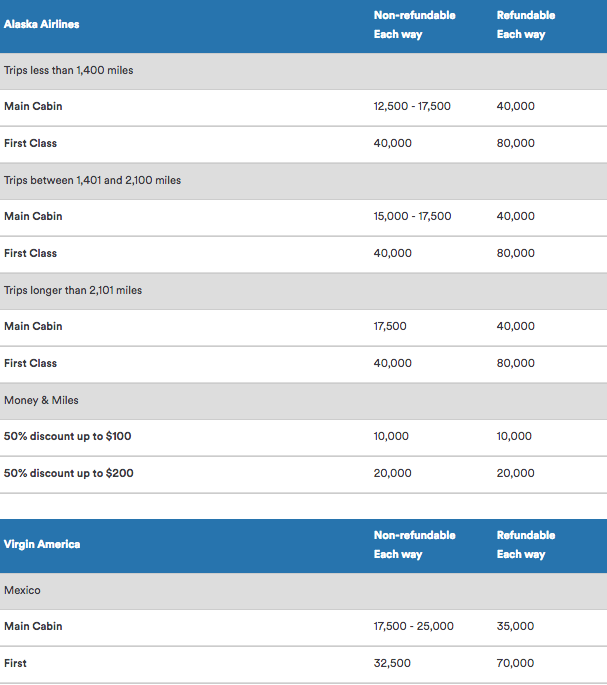Click the 32,500 non-refundable First value

click(x=392, y=663)
